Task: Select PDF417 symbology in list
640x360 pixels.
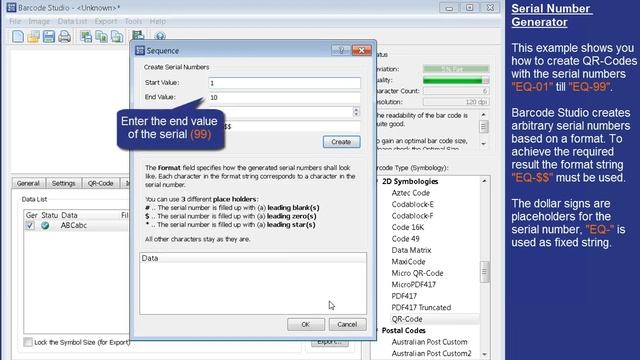Action: point(404,296)
